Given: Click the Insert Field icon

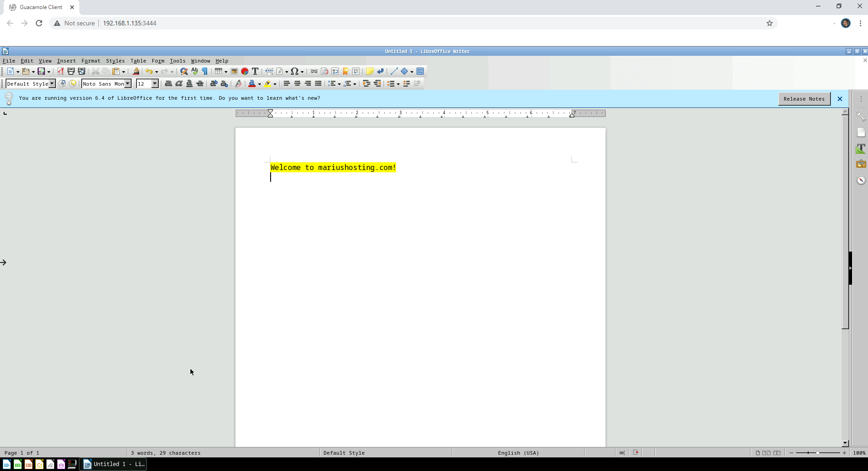Looking at the screenshot, I should point(280,71).
